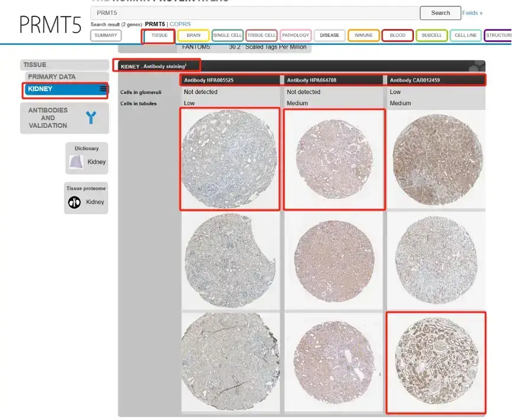
Task: Click the hamburger menu icon on Kidney
Action: (103, 89)
